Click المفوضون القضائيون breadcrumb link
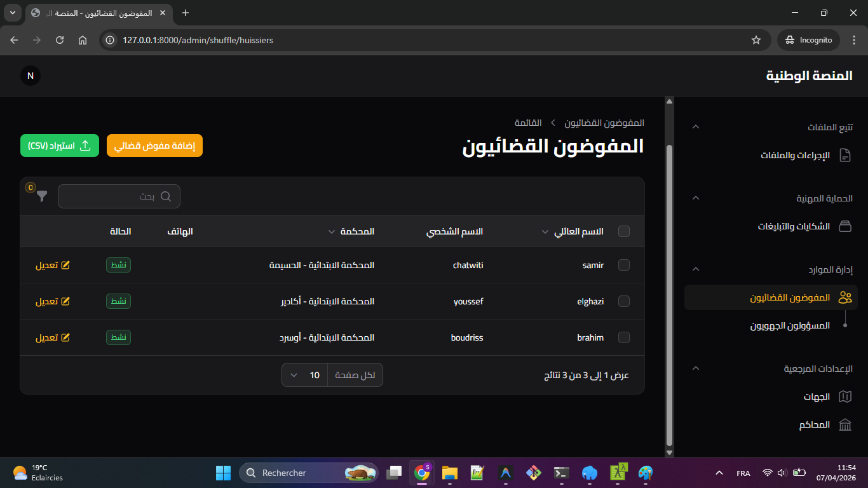868x488 pixels. click(x=604, y=123)
